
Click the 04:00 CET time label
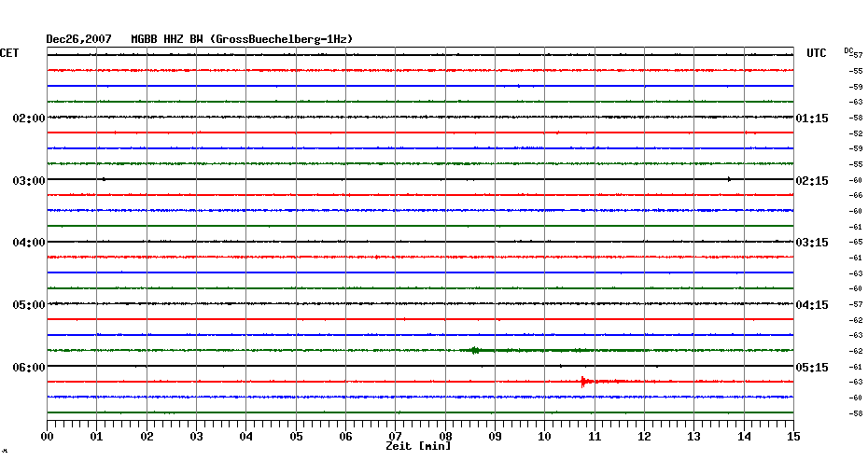(29, 243)
